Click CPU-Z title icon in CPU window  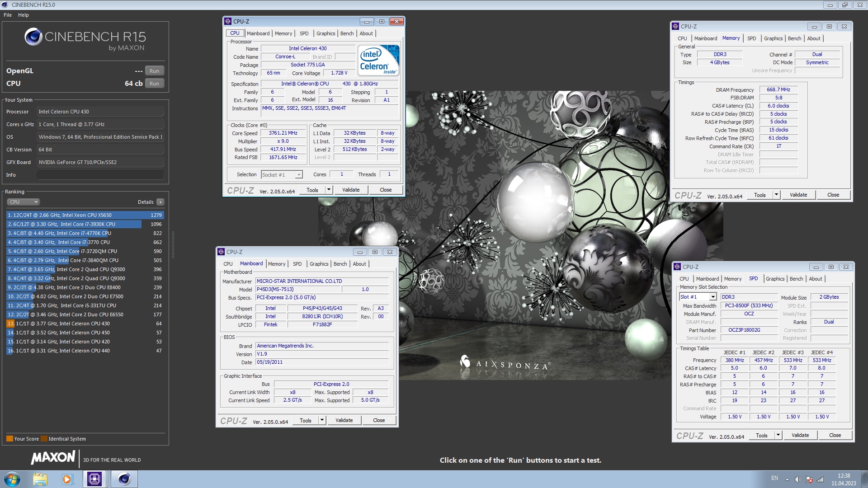tap(228, 21)
